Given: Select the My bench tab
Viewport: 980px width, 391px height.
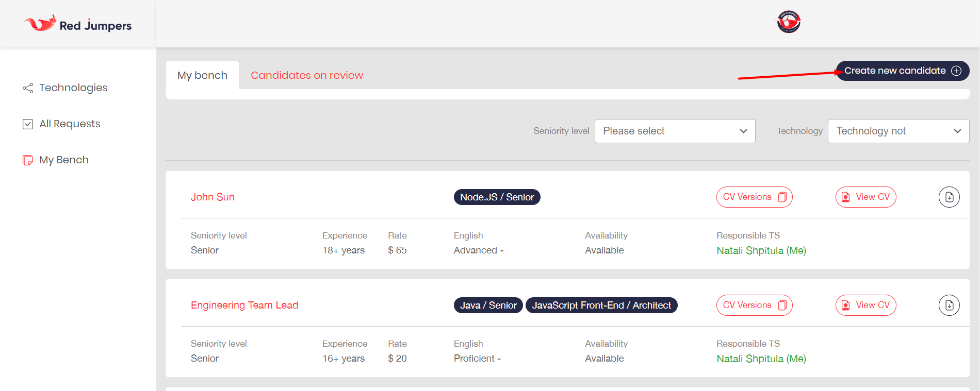Looking at the screenshot, I should click(x=202, y=75).
